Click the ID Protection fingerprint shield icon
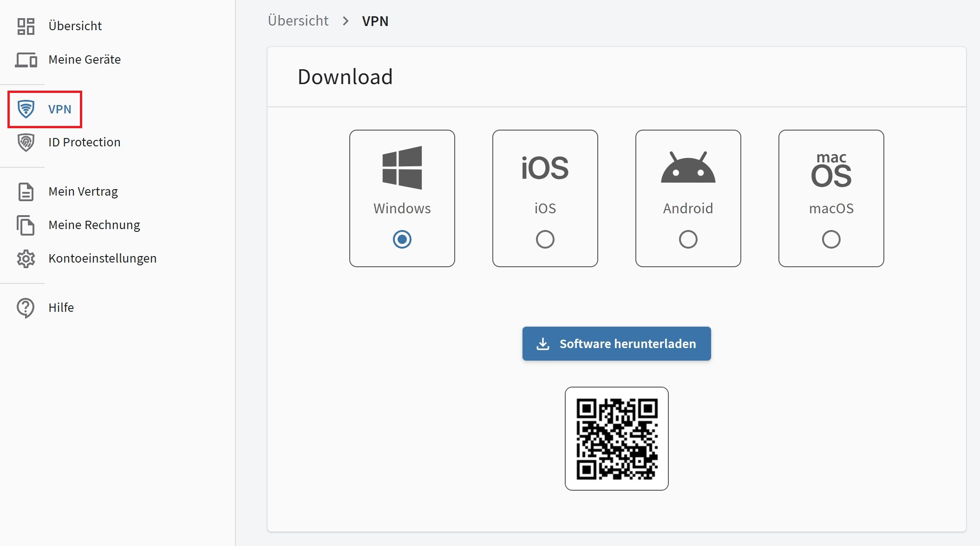This screenshot has height=546, width=980. (26, 142)
